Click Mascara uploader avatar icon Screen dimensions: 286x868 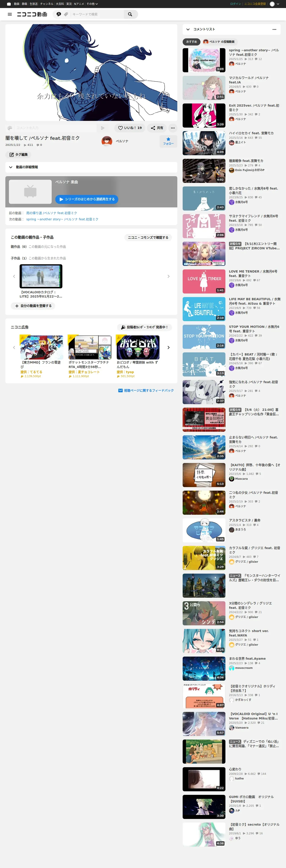tap(231, 479)
